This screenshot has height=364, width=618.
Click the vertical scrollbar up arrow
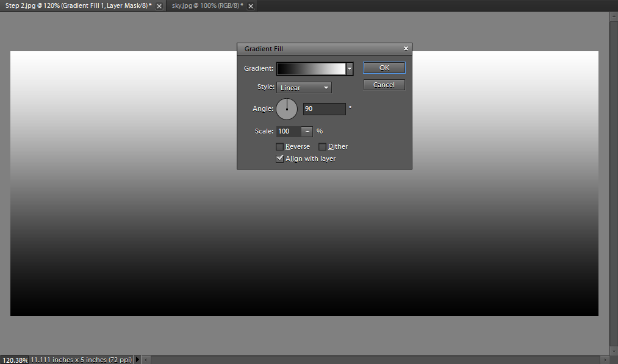coord(614,16)
